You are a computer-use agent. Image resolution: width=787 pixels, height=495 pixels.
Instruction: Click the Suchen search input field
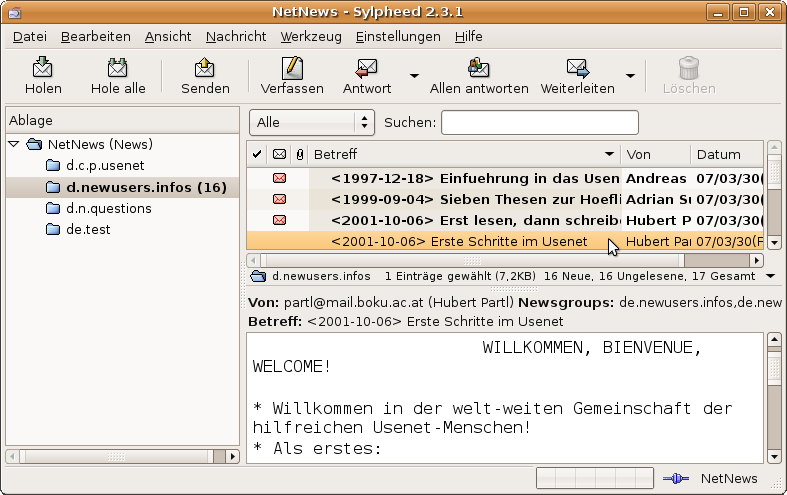click(x=539, y=123)
